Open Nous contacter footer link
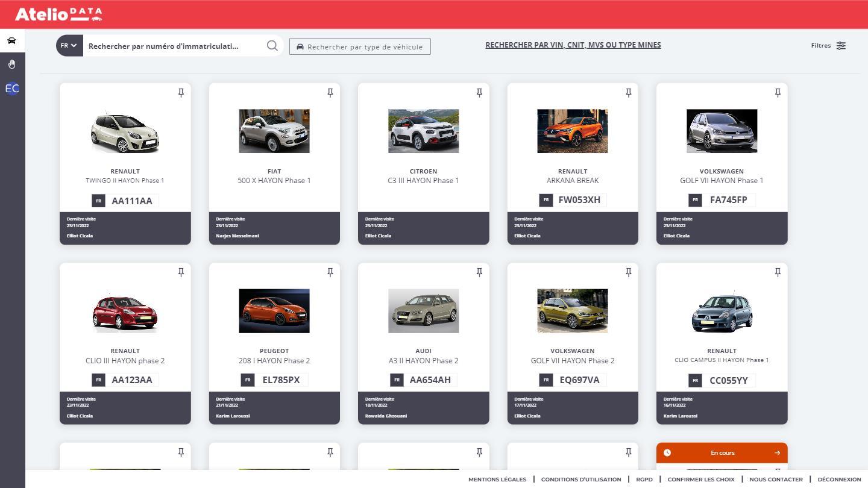This screenshot has height=488, width=868. pos(776,480)
